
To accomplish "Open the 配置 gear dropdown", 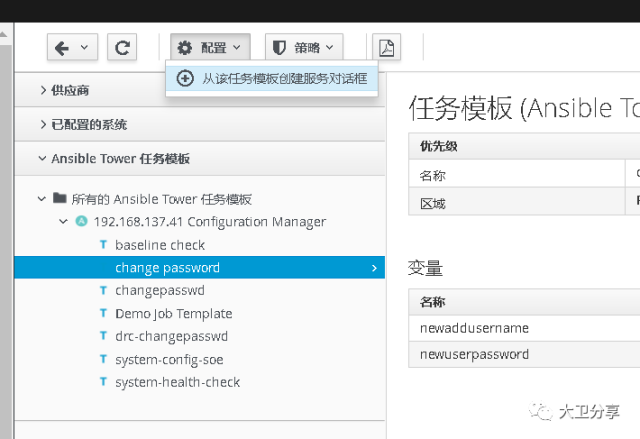I will (x=210, y=47).
